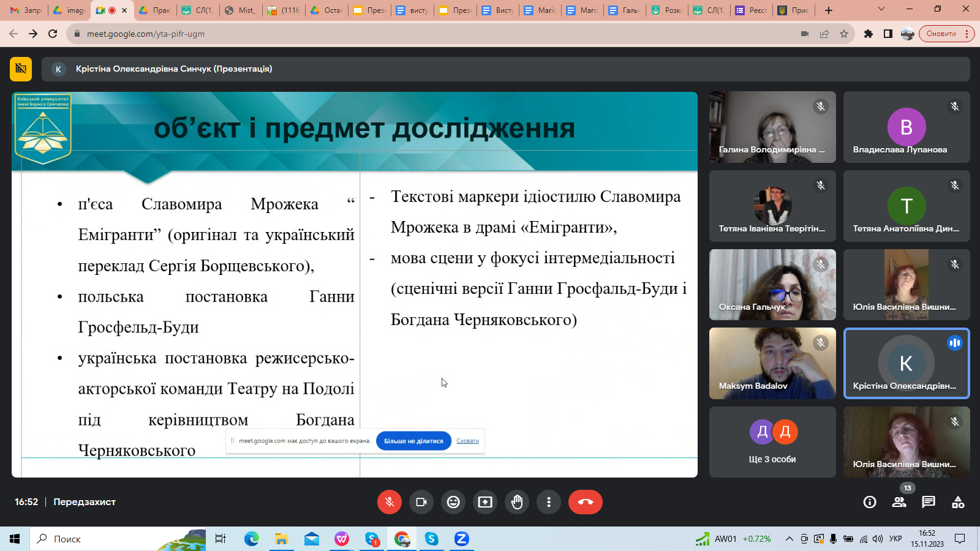Leave the call with the red hang-up button
This screenshot has width=980, height=551.
coord(585,502)
